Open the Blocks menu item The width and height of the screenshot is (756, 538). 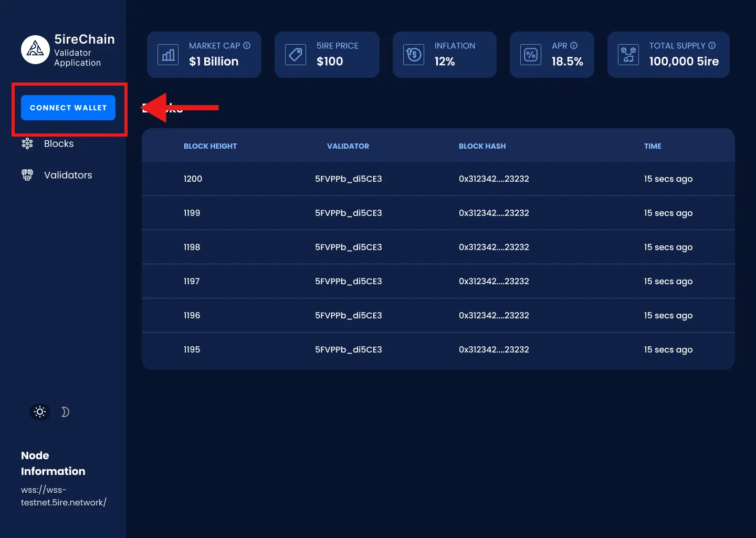[x=59, y=143]
